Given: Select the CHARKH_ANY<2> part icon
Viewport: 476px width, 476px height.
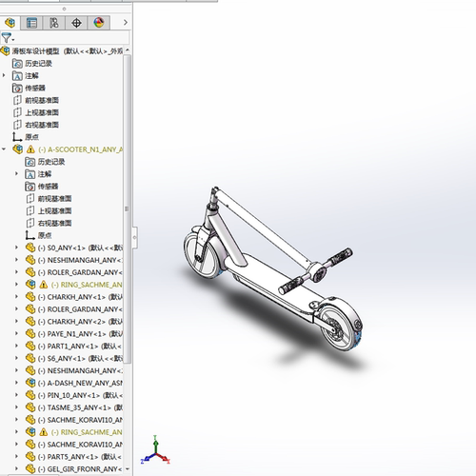Looking at the screenshot, I should [30, 322].
